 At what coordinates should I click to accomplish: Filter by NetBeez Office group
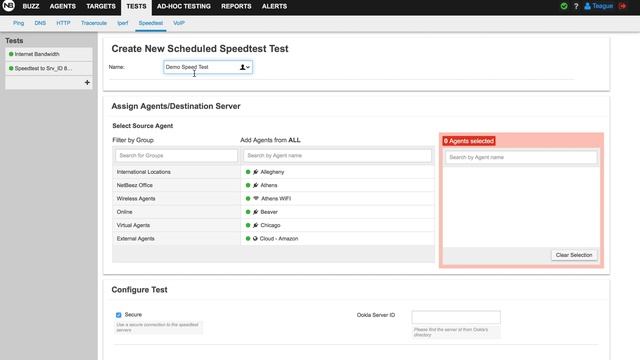tap(176, 185)
